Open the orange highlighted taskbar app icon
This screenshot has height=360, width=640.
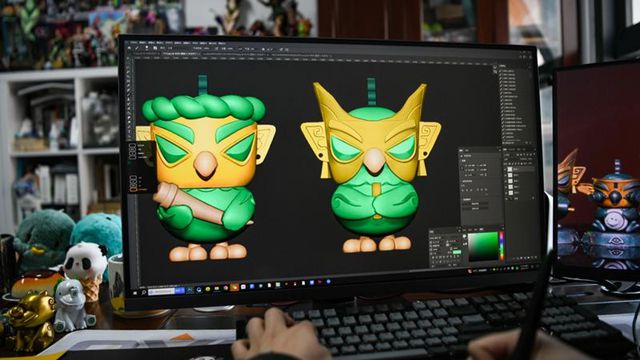[234, 287]
